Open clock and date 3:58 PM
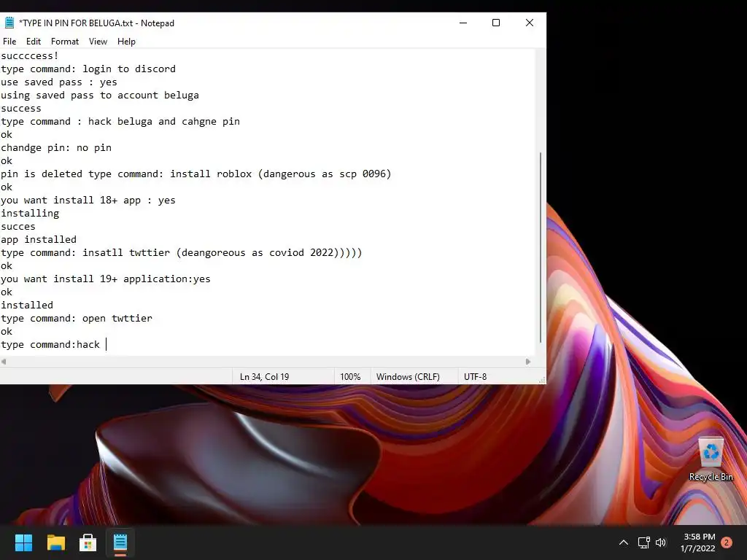 [x=698, y=542]
